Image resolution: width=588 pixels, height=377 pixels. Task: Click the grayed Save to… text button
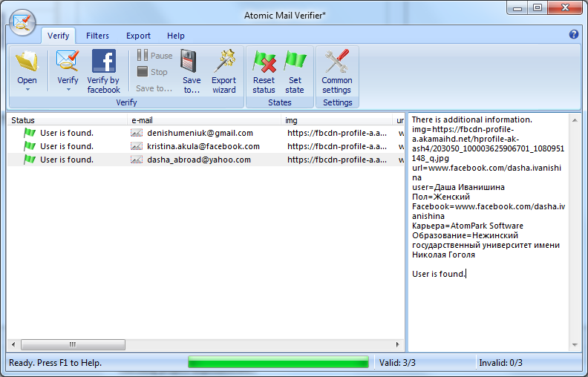coord(154,88)
